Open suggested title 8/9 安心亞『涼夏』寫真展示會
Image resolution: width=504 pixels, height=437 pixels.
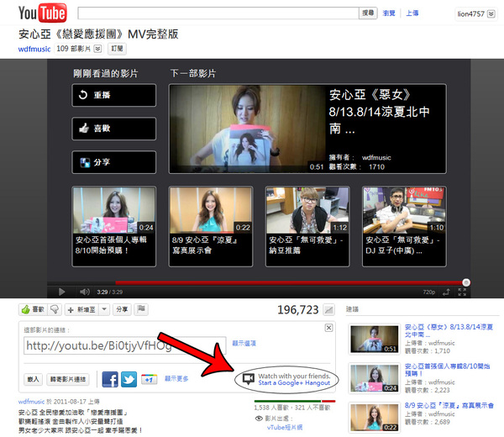449,406
